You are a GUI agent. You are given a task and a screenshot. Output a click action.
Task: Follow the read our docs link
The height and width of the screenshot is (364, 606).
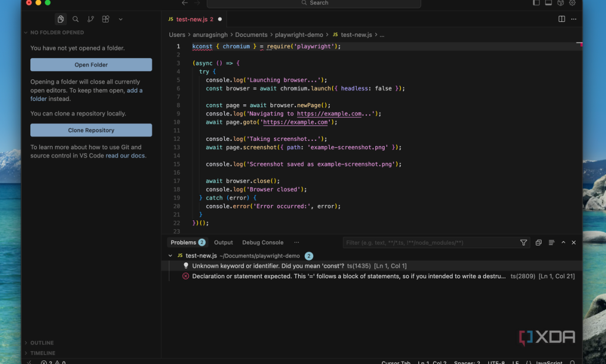tap(126, 155)
